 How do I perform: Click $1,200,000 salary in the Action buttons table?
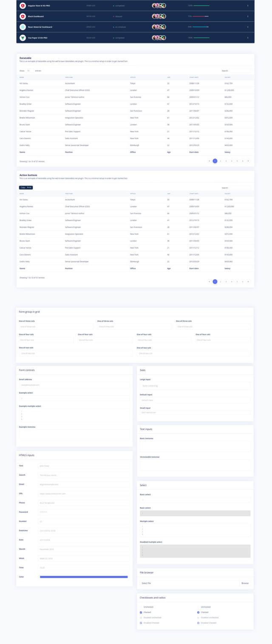[x=229, y=206]
